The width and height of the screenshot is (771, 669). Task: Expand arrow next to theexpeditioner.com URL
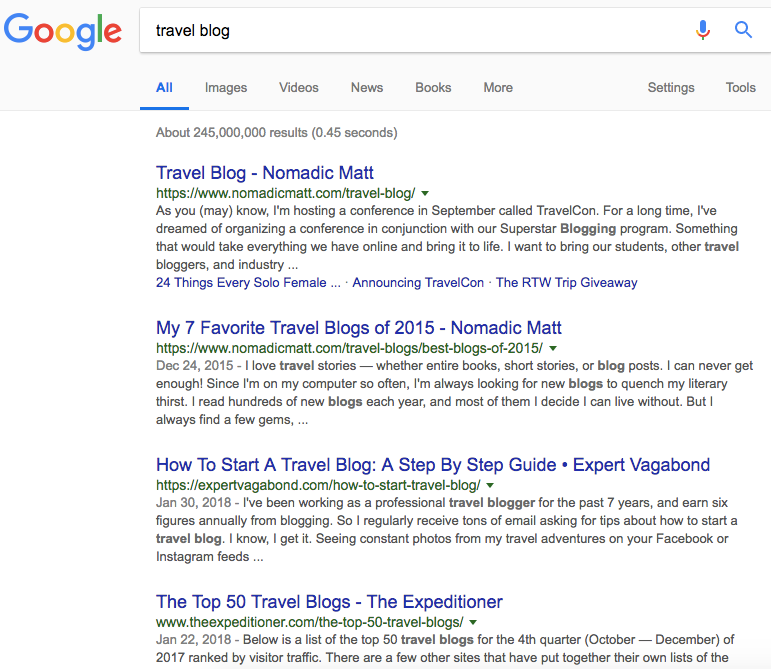pos(473,623)
